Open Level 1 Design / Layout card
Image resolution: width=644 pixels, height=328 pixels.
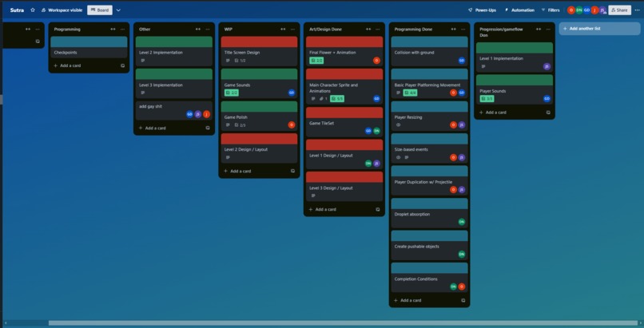point(344,154)
